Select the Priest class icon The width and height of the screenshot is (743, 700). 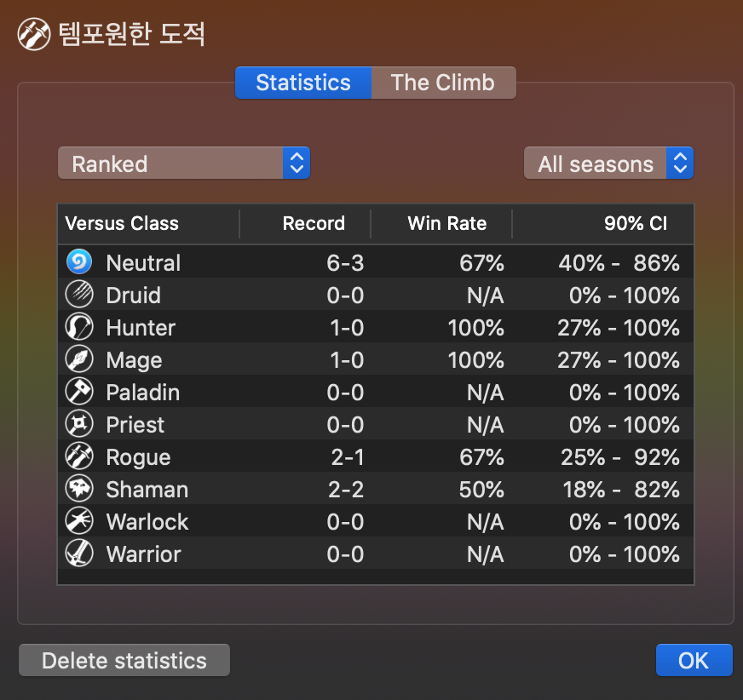(79, 423)
